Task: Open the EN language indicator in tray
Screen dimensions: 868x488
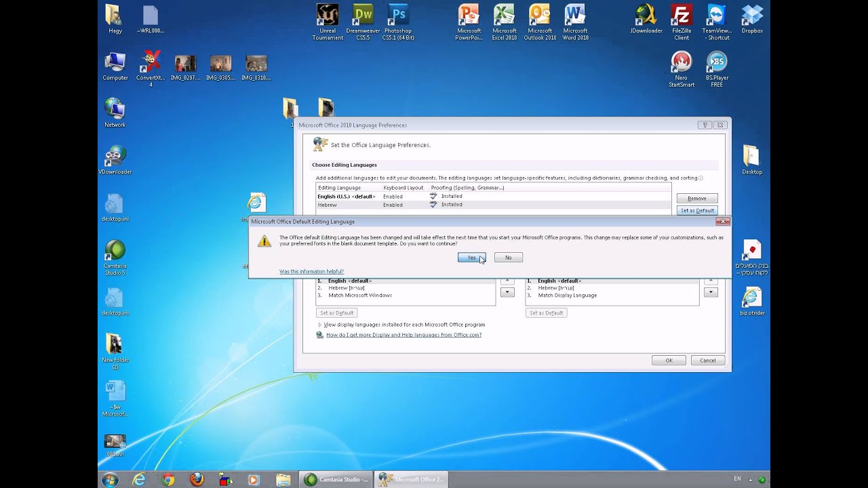Action: (x=737, y=479)
